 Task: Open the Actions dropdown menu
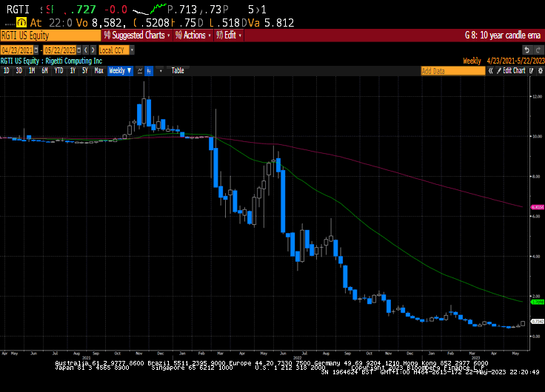(193, 36)
